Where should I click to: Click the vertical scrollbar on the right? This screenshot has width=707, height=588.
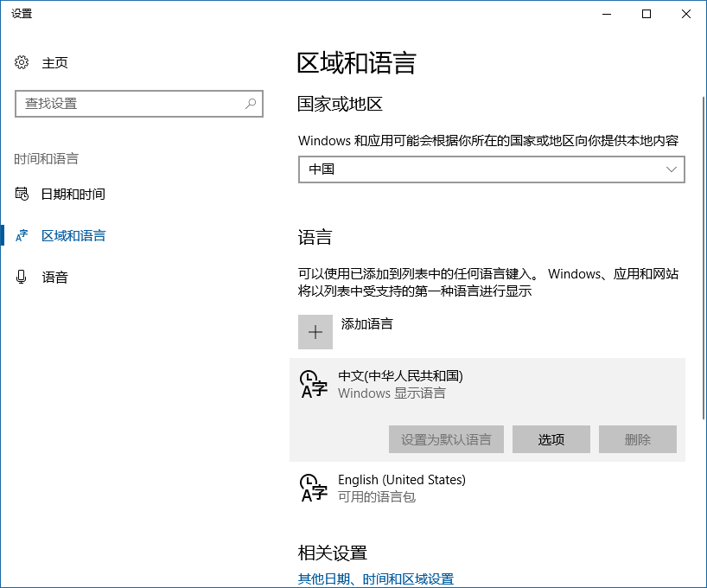coord(704,259)
